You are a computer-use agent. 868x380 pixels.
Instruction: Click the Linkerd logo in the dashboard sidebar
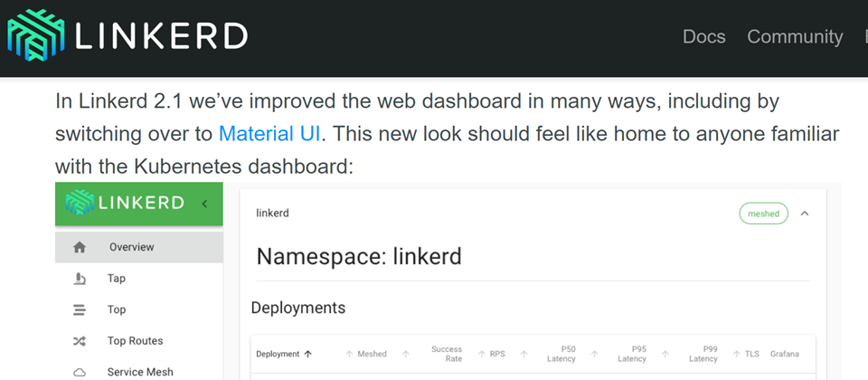click(x=125, y=204)
